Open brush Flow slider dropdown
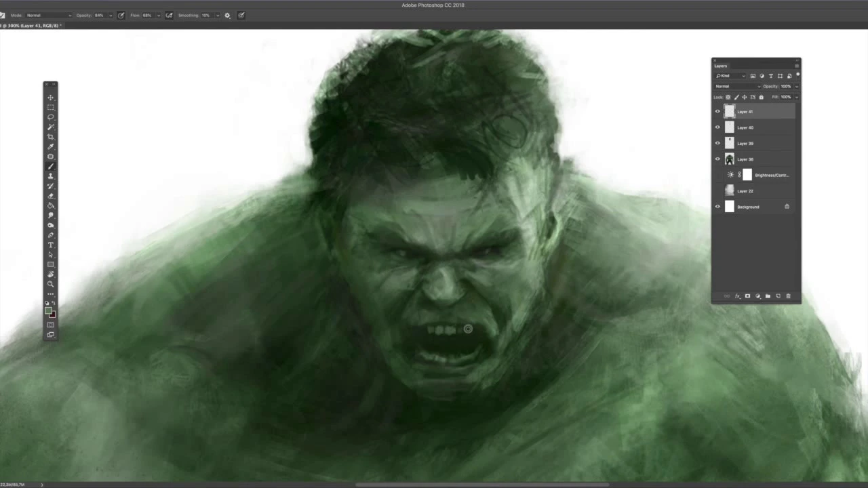 [x=158, y=15]
